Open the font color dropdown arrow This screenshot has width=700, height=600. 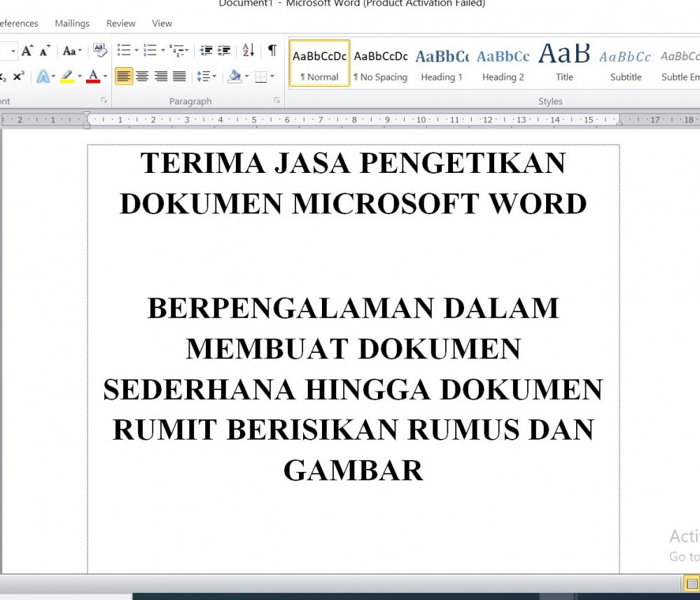pos(105,76)
